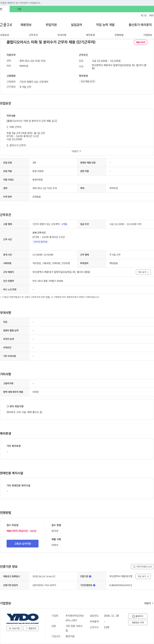Screen dimensions: 154x644
Task: Click the YIDO company logo
Action: [x=22, y=619]
